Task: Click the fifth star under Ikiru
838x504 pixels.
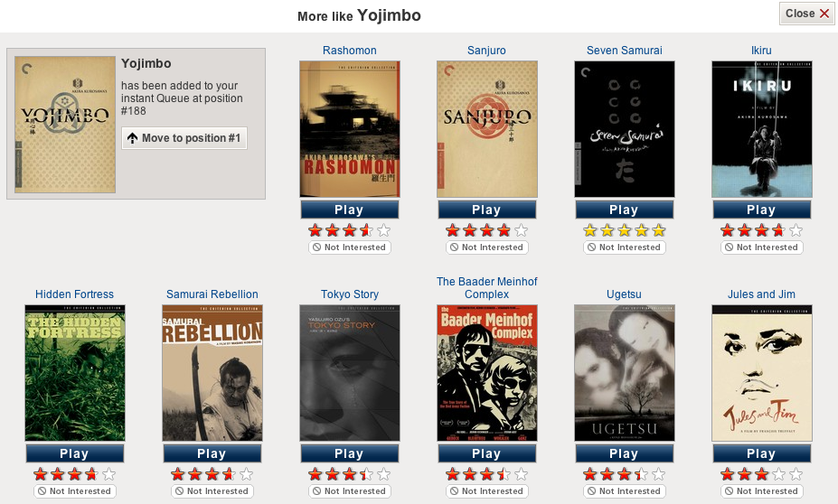Action: (796, 230)
